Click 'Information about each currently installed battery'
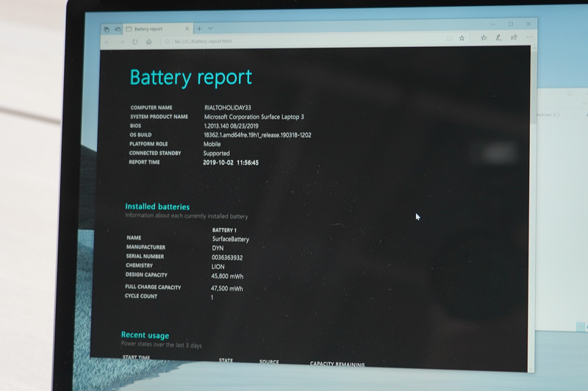Image resolution: width=588 pixels, height=391 pixels. point(187,216)
